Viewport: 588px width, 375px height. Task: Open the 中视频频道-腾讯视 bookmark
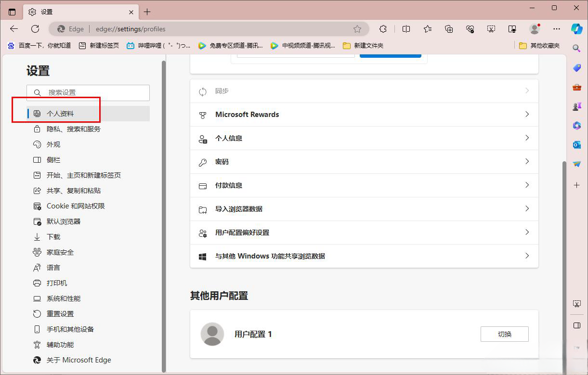tap(303, 45)
